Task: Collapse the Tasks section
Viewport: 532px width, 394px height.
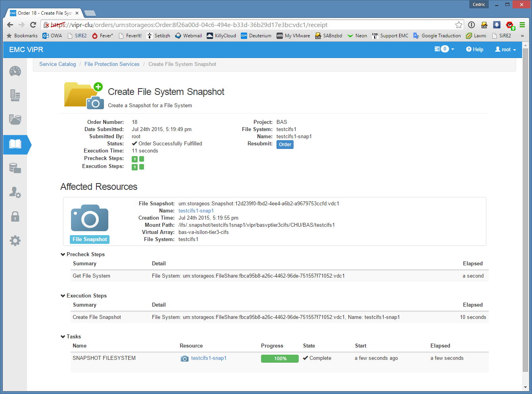Action: click(x=71, y=337)
